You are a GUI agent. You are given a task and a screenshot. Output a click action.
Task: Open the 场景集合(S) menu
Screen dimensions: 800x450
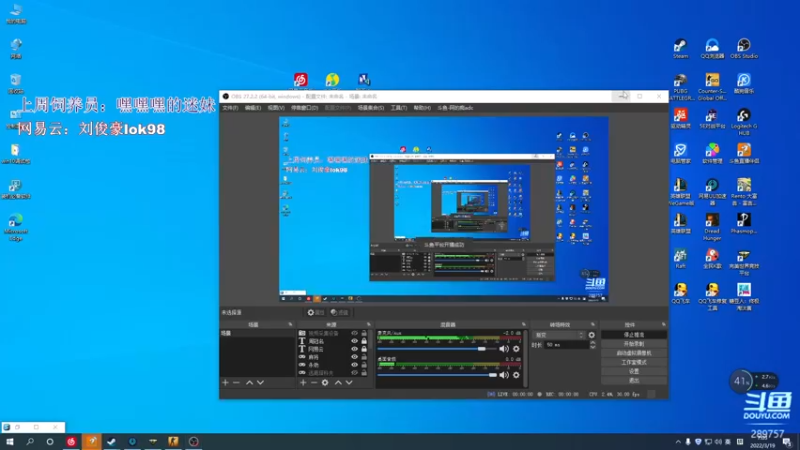pos(370,108)
